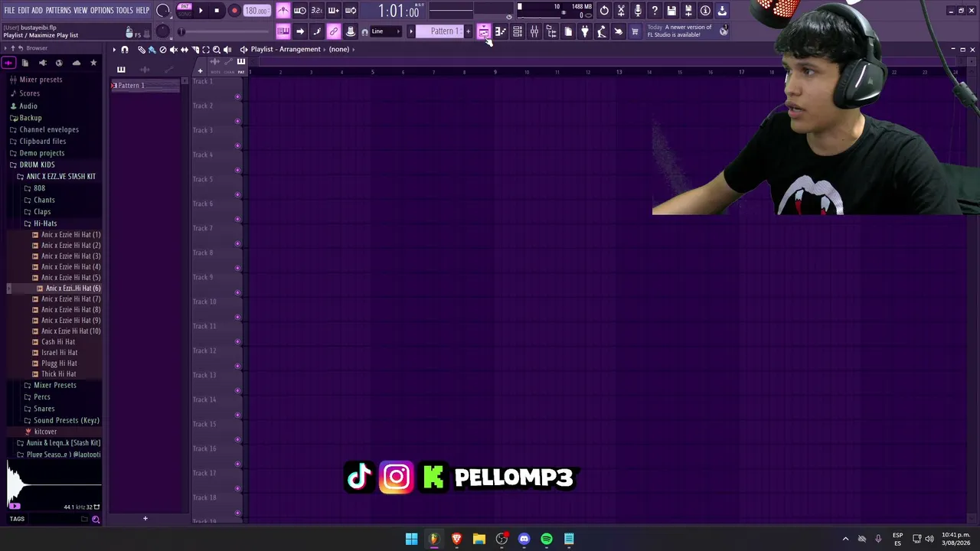Toggle loop recording button
Screen dimensions: 980x551
351,11
